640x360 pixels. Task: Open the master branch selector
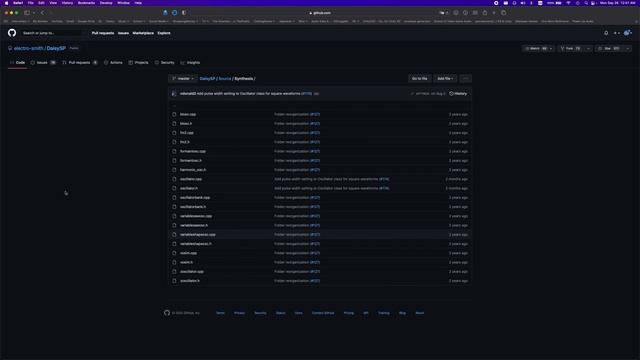tap(183, 78)
